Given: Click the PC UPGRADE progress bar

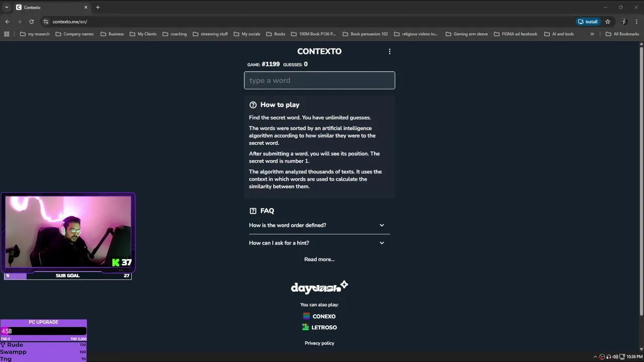Looking at the screenshot, I should [43, 331].
